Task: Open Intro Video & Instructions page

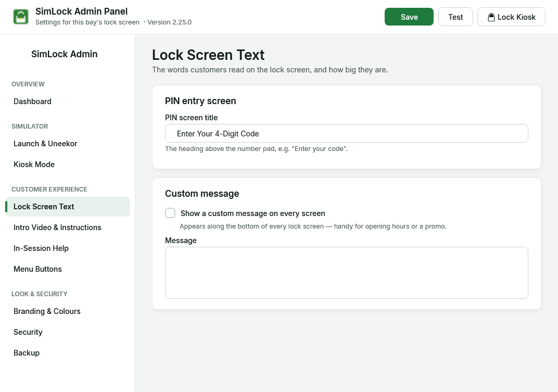Action: click(x=68, y=227)
